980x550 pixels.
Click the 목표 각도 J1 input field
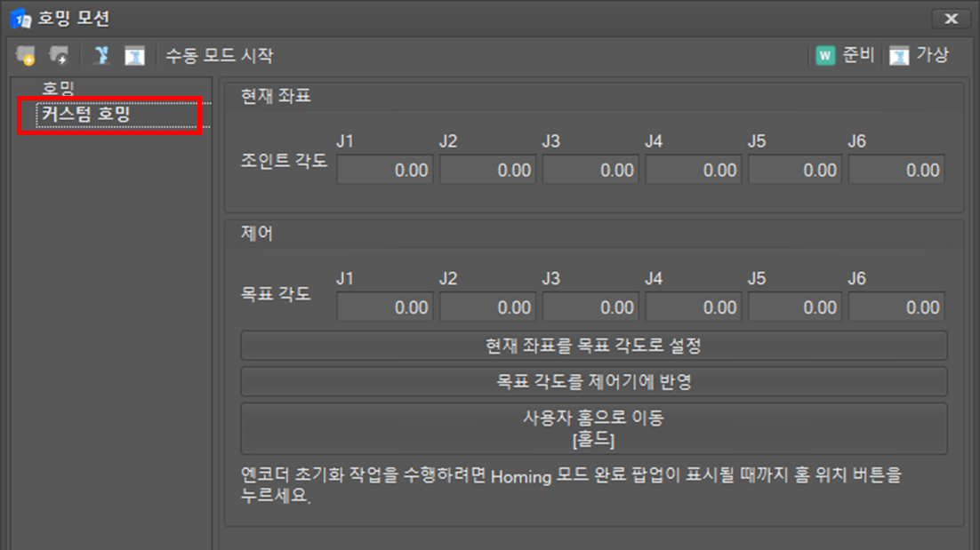[x=384, y=307]
